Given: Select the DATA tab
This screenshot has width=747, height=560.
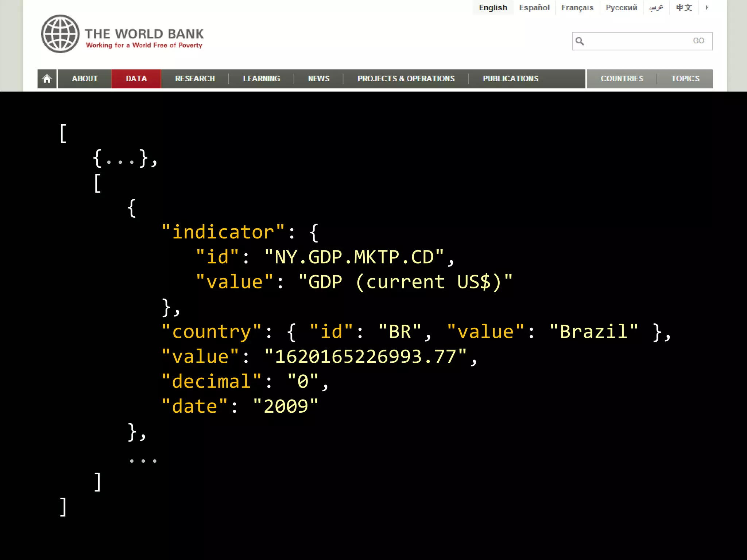Looking at the screenshot, I should pyautogui.click(x=136, y=78).
